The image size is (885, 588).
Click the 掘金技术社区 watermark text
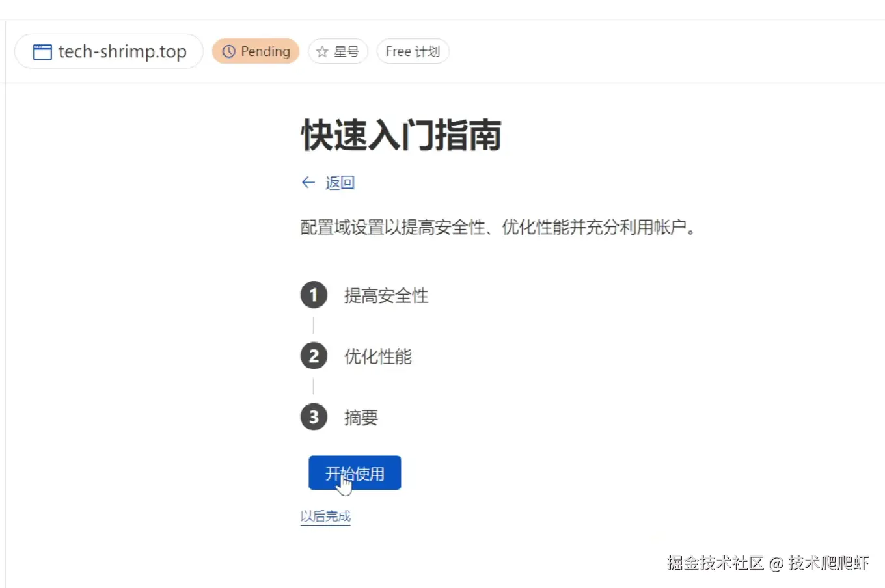[715, 563]
